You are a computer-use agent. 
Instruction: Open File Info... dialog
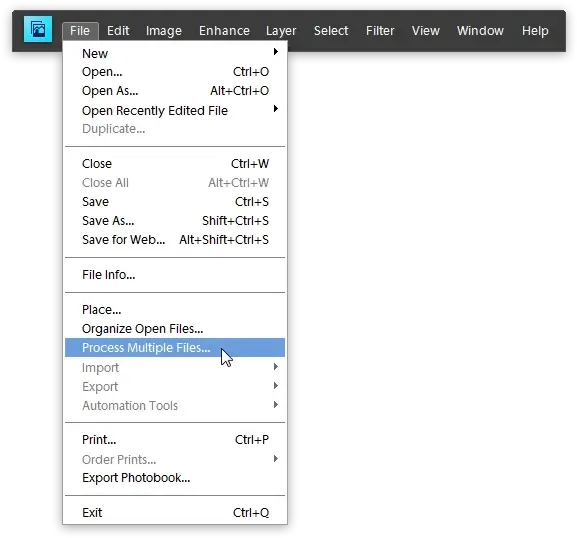click(x=175, y=275)
